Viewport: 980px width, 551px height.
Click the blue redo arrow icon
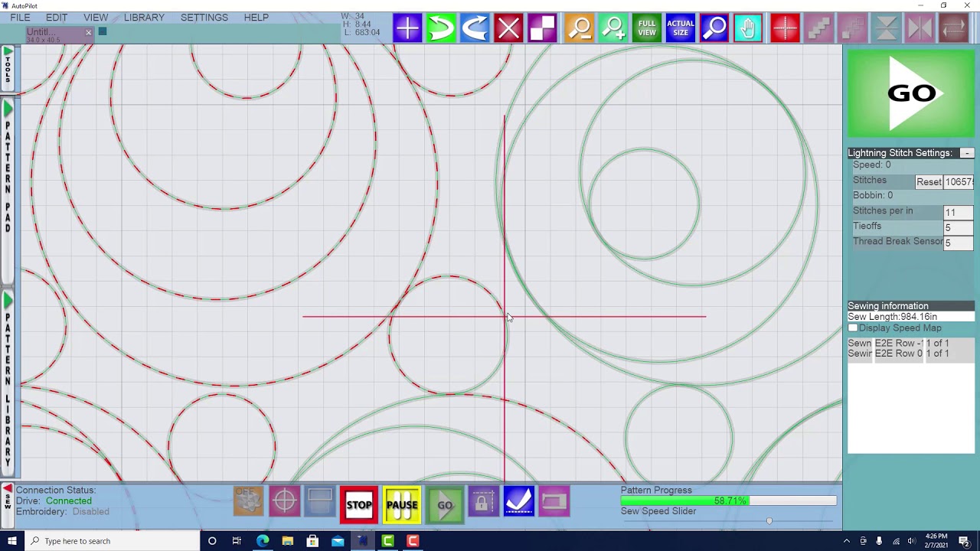click(475, 29)
